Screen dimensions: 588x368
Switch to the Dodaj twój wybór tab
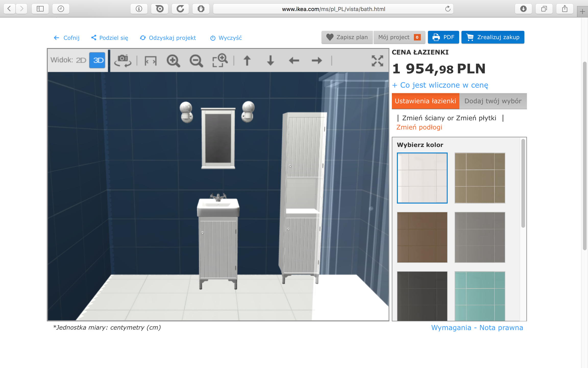(493, 101)
